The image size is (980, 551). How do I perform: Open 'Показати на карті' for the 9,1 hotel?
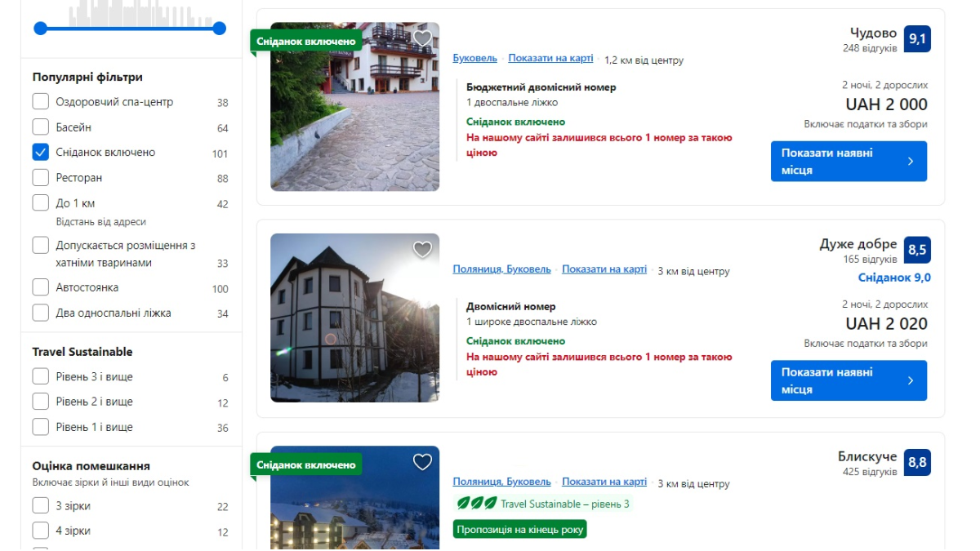(x=550, y=58)
